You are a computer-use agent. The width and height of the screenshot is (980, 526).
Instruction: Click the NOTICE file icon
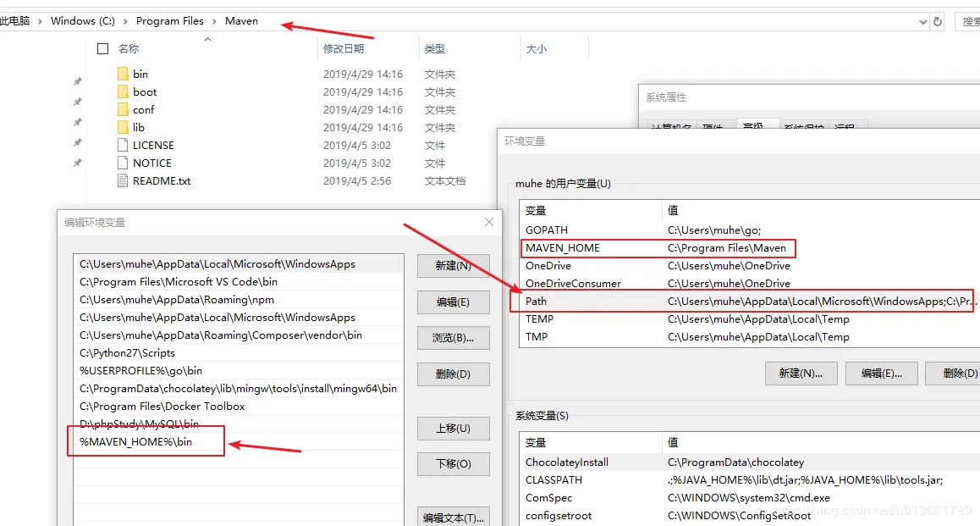point(123,163)
